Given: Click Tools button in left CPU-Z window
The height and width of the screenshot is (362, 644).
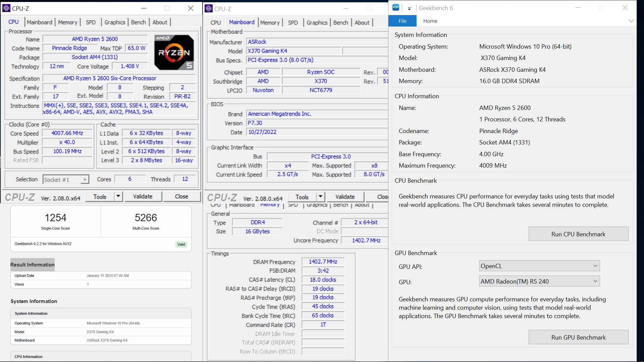Looking at the screenshot, I should pyautogui.click(x=100, y=196).
